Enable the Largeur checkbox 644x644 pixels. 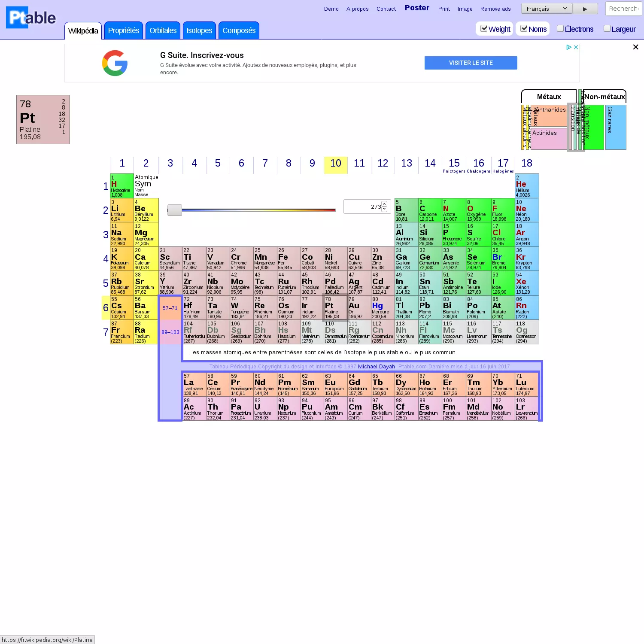(x=607, y=28)
